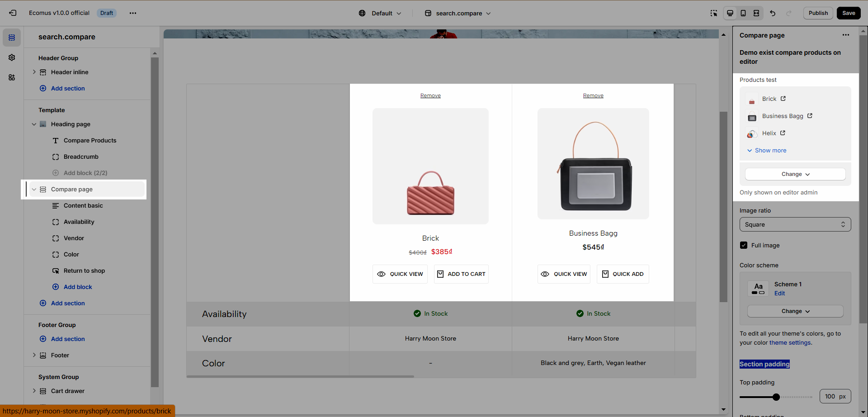
Task: Click the Top padding value field
Action: [835, 397]
